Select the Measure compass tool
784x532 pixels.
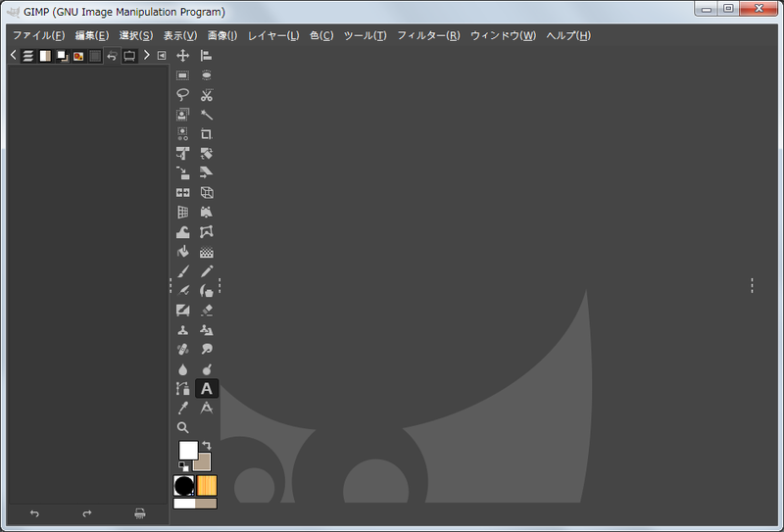coord(206,408)
